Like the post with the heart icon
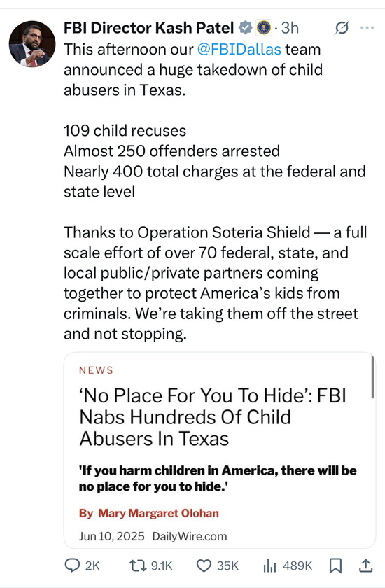The width and height of the screenshot is (385, 588). 204,566
